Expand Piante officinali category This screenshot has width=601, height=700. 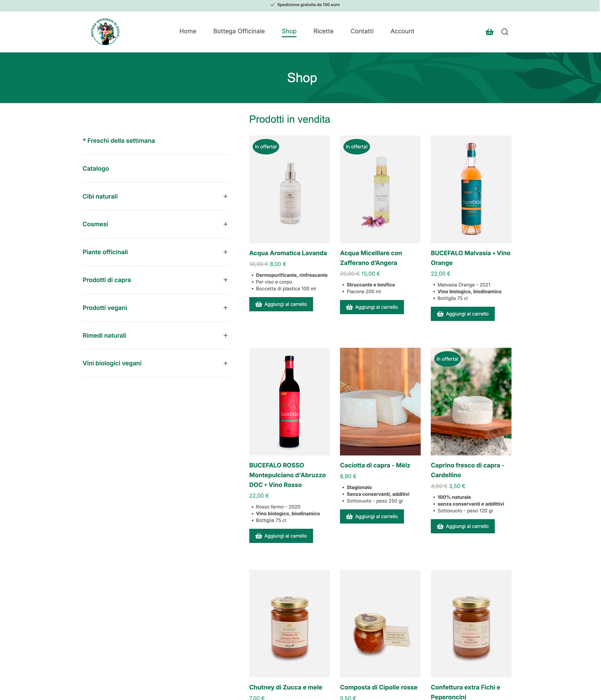point(225,252)
